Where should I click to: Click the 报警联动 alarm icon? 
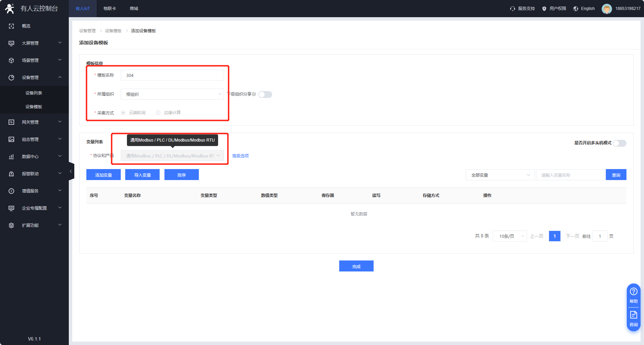[x=11, y=174]
